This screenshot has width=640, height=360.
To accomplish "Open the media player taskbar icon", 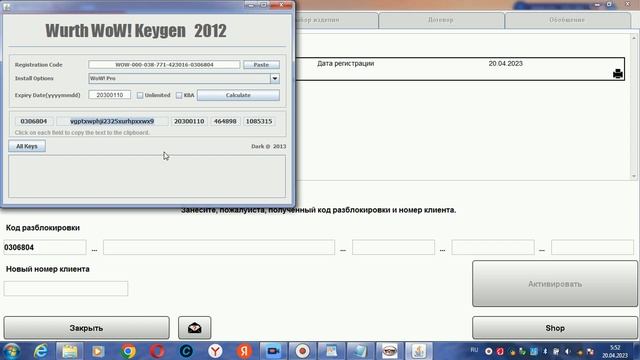I will (x=98, y=351).
